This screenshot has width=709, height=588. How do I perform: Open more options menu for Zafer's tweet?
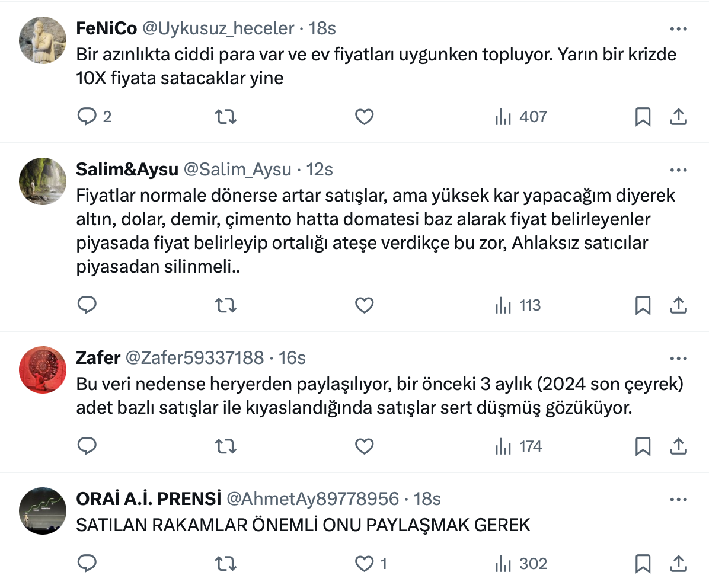click(x=678, y=359)
